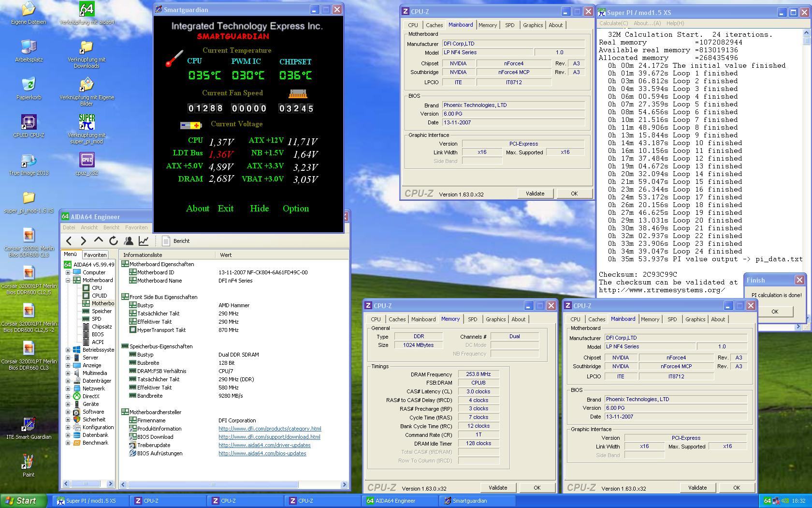Switch to Favoriten tab in AIDA64 sidebar
812x508 pixels.
tap(95, 255)
